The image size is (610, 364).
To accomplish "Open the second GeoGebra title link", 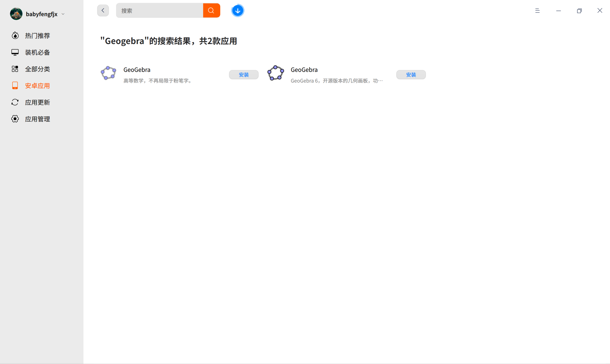I will coord(304,70).
